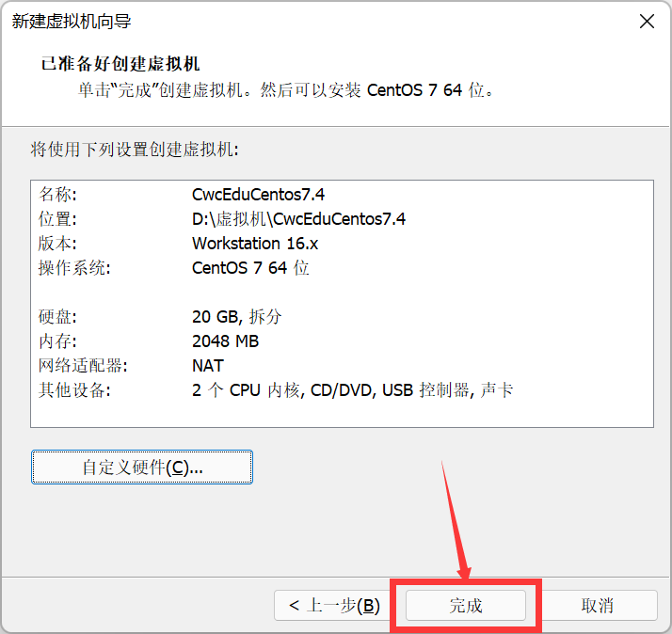Click the text 将使用下列设置创建虚拟机:
This screenshot has width=672, height=634.
[x=135, y=150]
